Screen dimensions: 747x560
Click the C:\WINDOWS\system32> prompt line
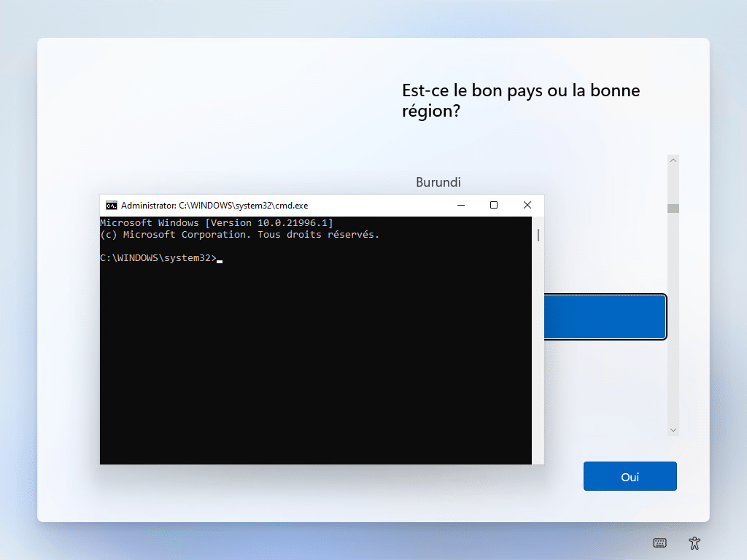pyautogui.click(x=158, y=258)
